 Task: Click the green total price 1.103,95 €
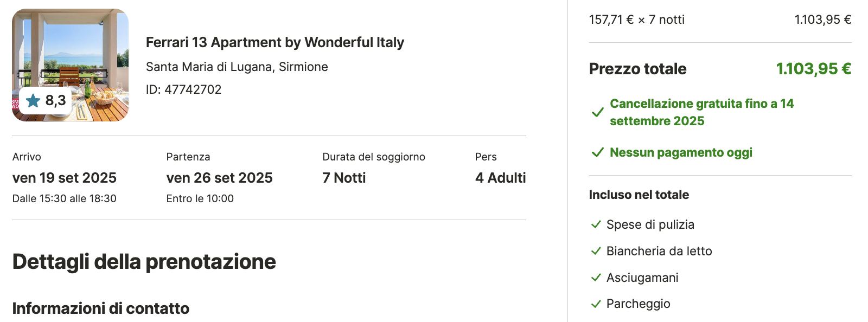tap(814, 69)
